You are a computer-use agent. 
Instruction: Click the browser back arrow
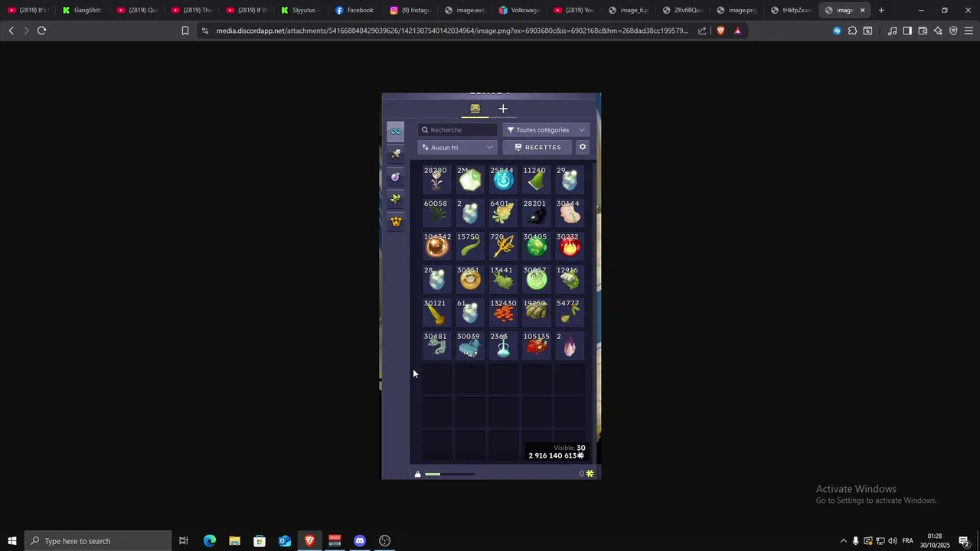click(11, 31)
